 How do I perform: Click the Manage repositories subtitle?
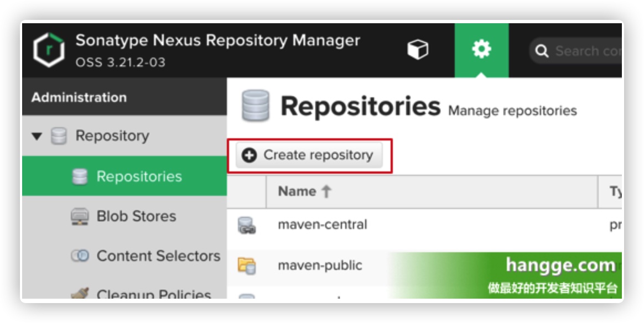512,111
